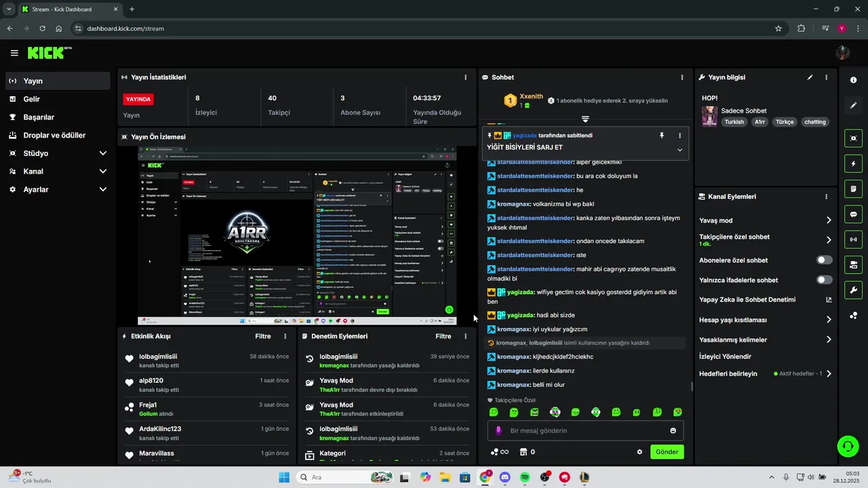Image resolution: width=868 pixels, height=488 pixels.
Task: Toggle stream info wrench icon in sidebar
Action: (853, 290)
